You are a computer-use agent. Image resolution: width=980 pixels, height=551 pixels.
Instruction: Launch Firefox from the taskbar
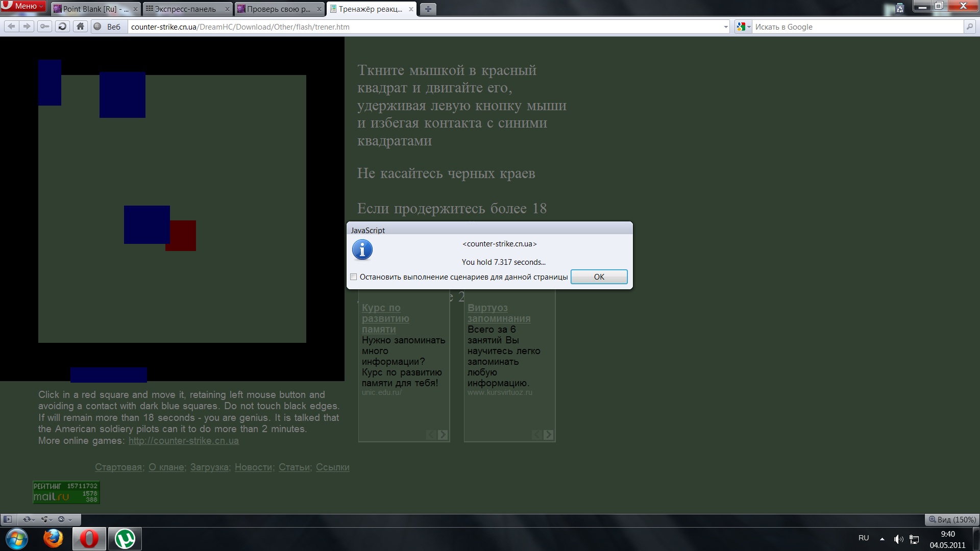pyautogui.click(x=53, y=539)
